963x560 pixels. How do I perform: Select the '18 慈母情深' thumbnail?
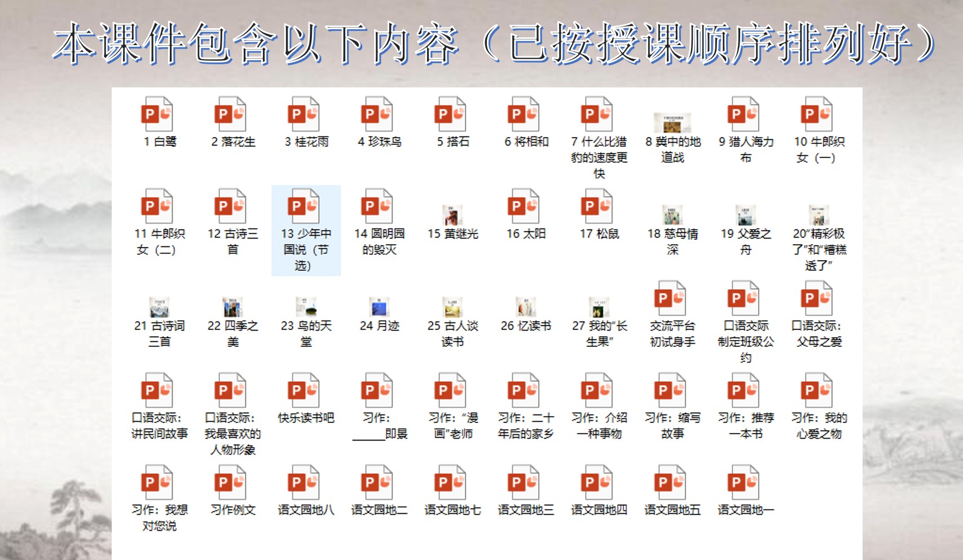[x=672, y=215]
